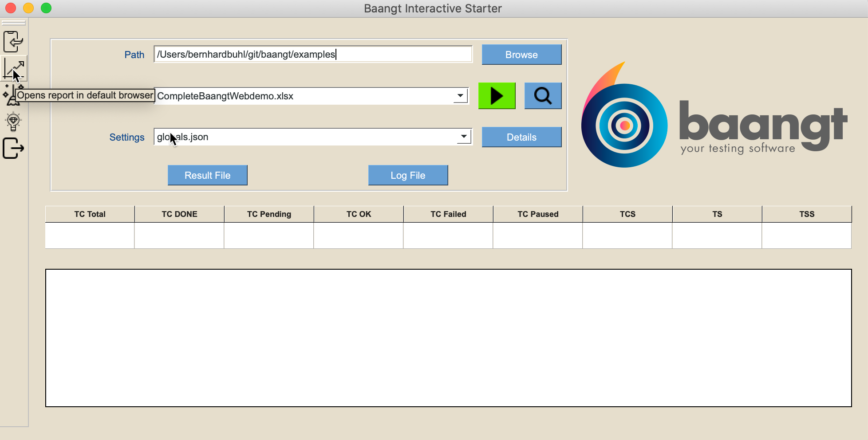The height and width of the screenshot is (440, 868).
Task: Expand the globals.json settings dropdown arrow
Action: (x=464, y=136)
